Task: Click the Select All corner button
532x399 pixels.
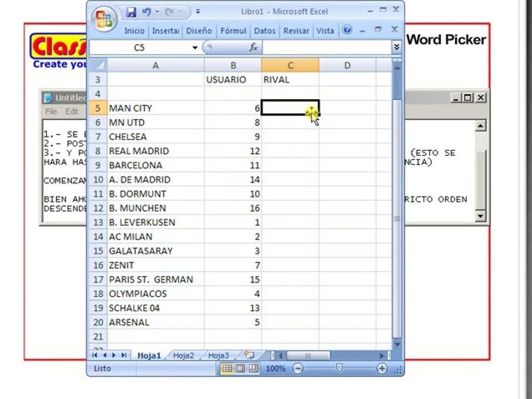Action: click(x=99, y=65)
